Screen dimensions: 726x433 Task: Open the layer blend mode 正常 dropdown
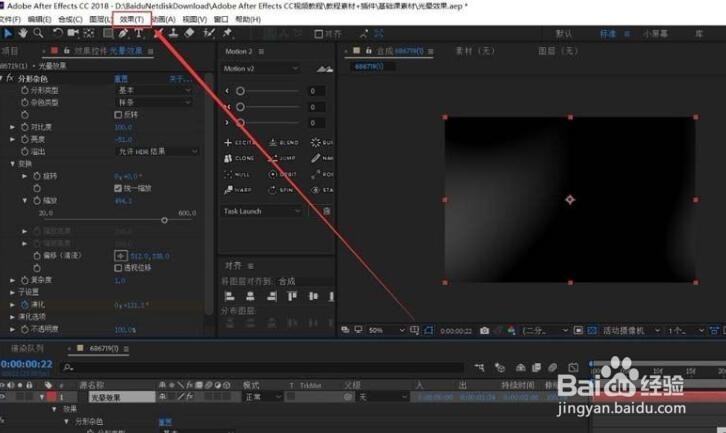pos(262,397)
